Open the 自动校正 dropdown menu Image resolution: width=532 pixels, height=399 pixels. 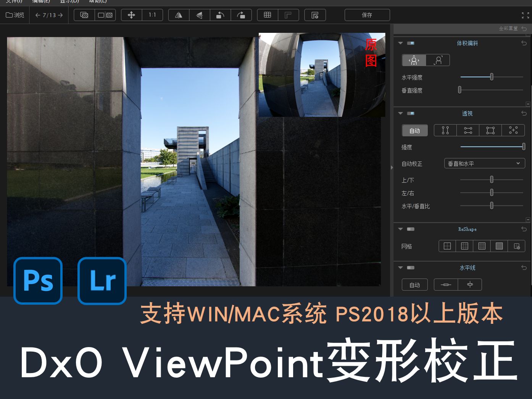[485, 163]
